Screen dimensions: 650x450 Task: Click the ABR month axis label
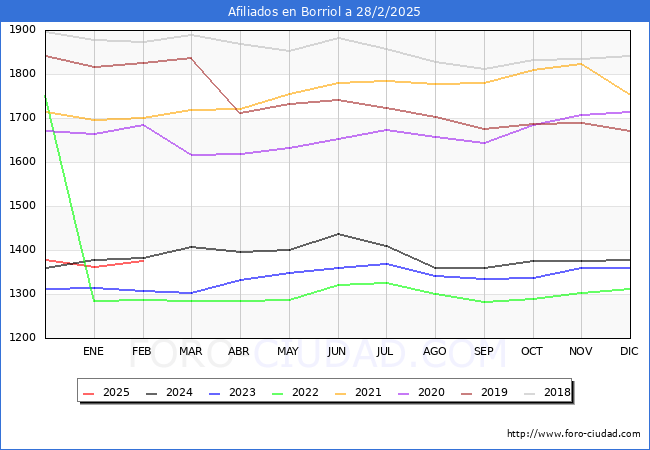[239, 351]
